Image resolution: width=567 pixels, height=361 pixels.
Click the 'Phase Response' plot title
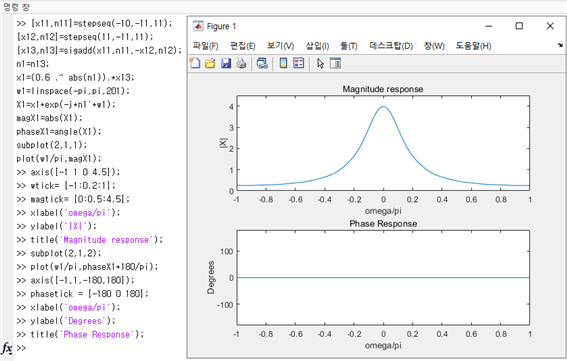pos(383,224)
